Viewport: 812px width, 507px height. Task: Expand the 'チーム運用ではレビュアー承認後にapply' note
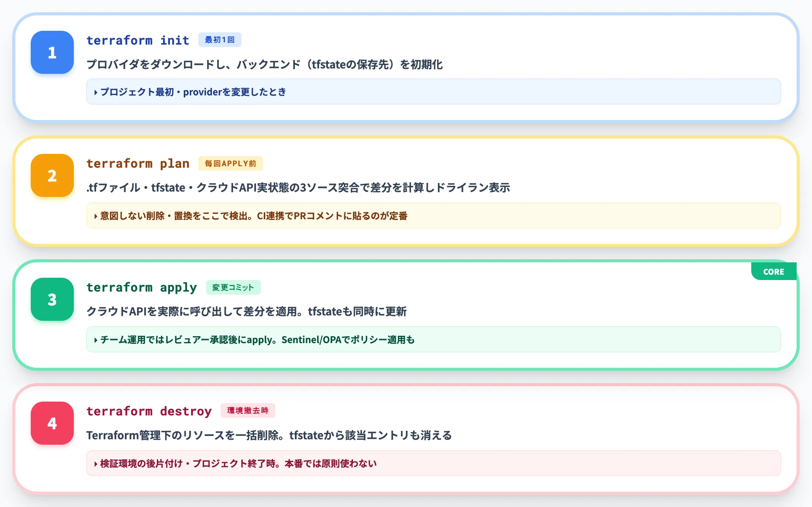(433, 340)
